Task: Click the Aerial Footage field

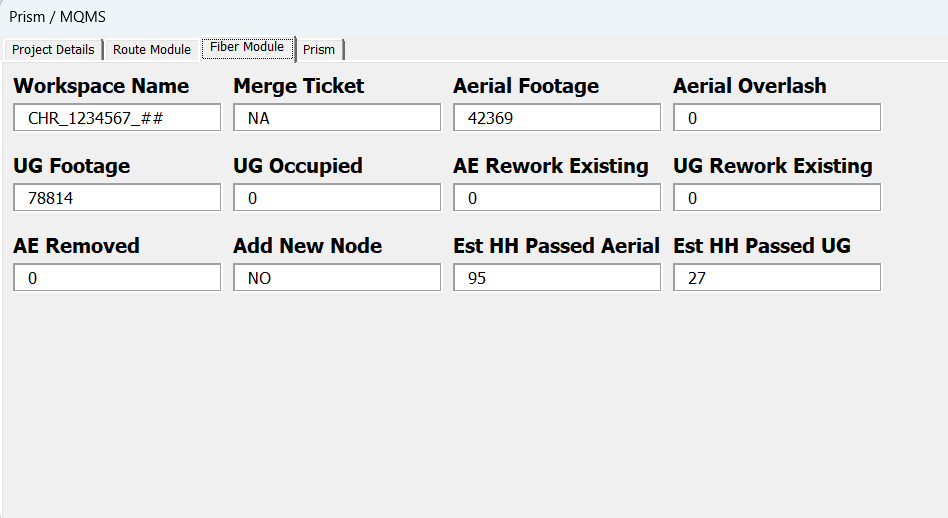Action: [557, 118]
